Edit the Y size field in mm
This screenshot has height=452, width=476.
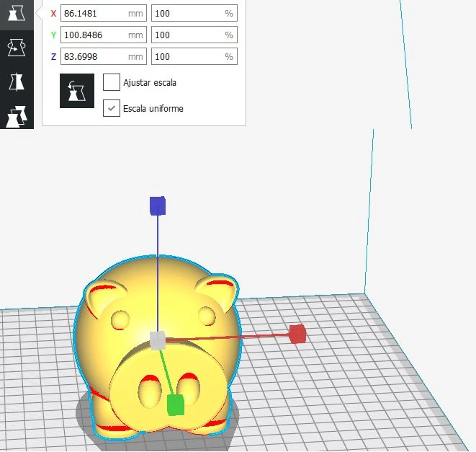(x=104, y=35)
